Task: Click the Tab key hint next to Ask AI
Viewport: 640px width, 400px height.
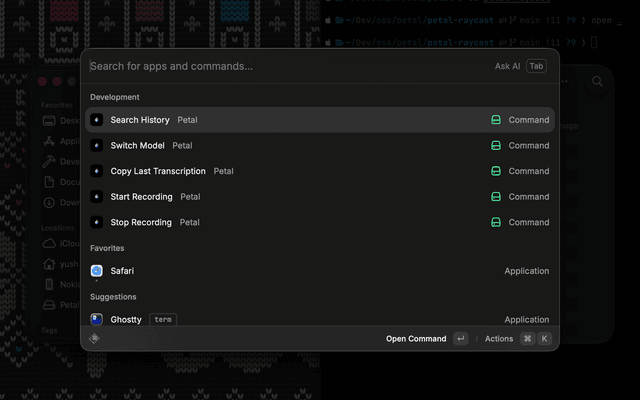Action: (537, 66)
